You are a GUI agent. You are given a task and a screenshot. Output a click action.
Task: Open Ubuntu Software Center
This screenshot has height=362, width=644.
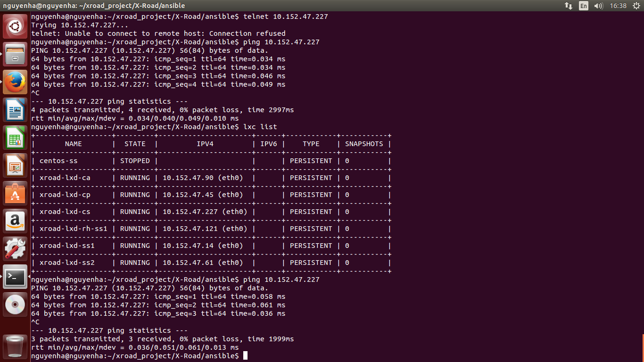[x=15, y=193]
